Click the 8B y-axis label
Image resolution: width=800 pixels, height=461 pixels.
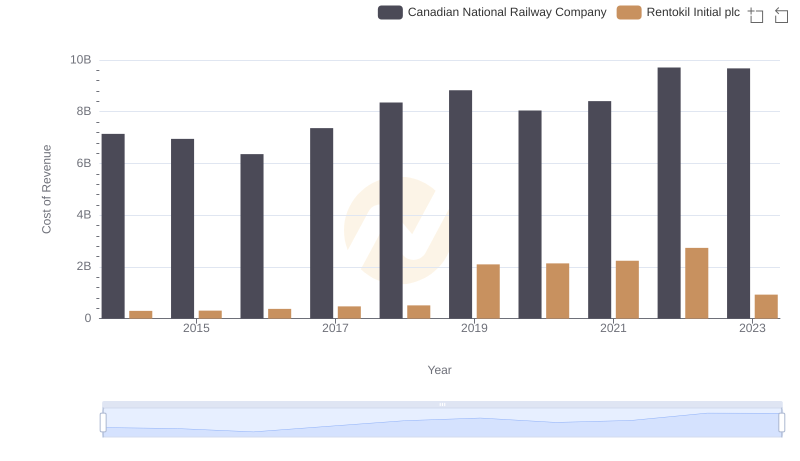(84, 111)
